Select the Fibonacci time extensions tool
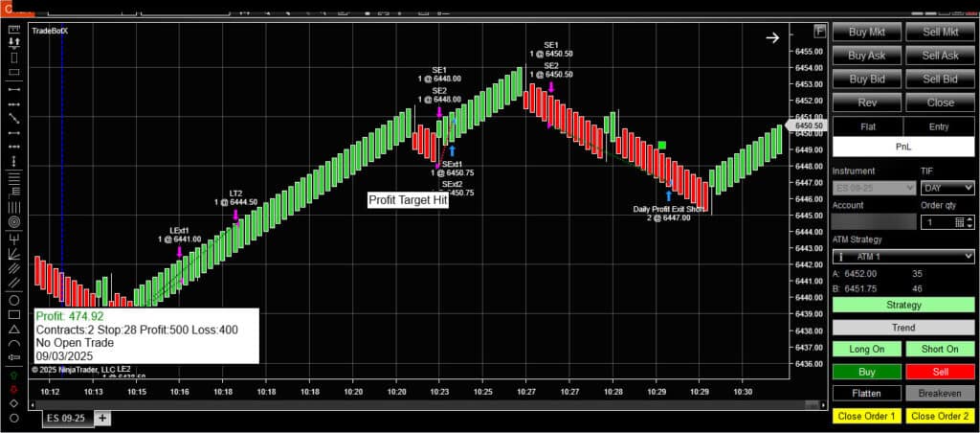 (13, 207)
